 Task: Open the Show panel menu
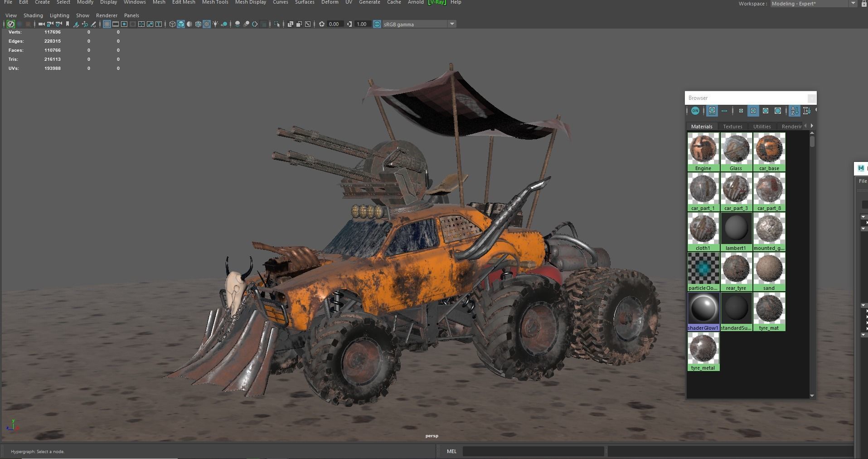82,15
